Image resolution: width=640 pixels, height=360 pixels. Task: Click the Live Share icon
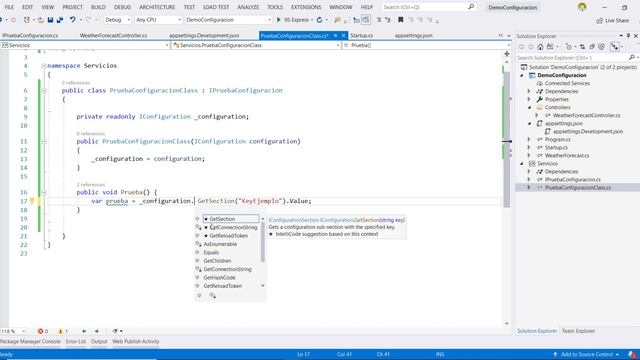click(x=600, y=20)
